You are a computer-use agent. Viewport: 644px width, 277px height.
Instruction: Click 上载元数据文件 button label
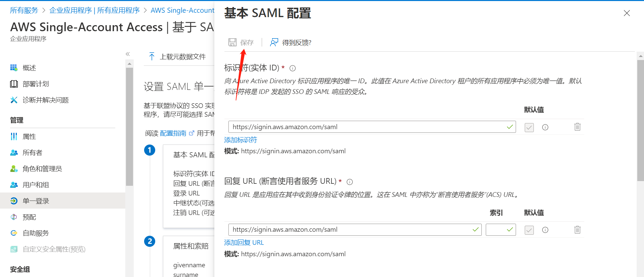[x=183, y=57]
